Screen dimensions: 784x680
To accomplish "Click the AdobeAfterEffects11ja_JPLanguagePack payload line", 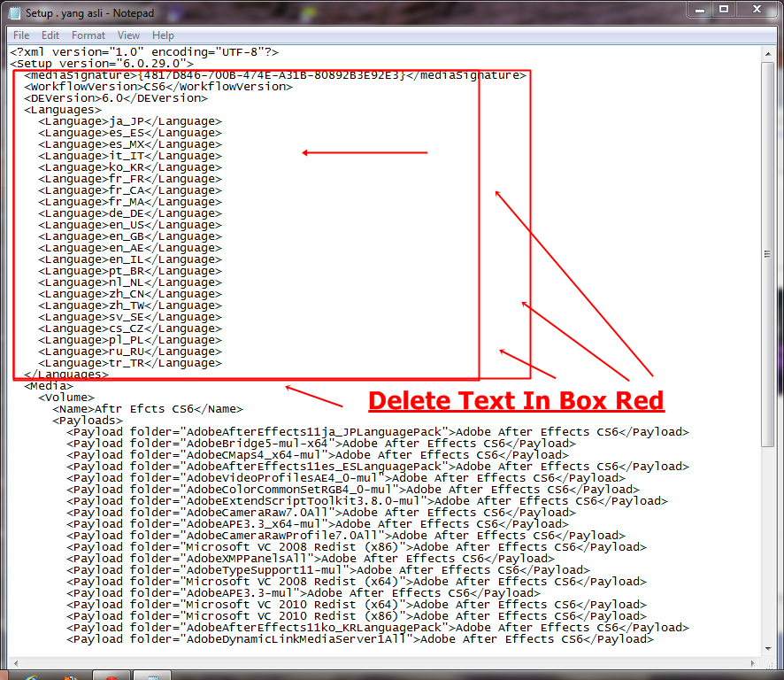I will [x=378, y=432].
